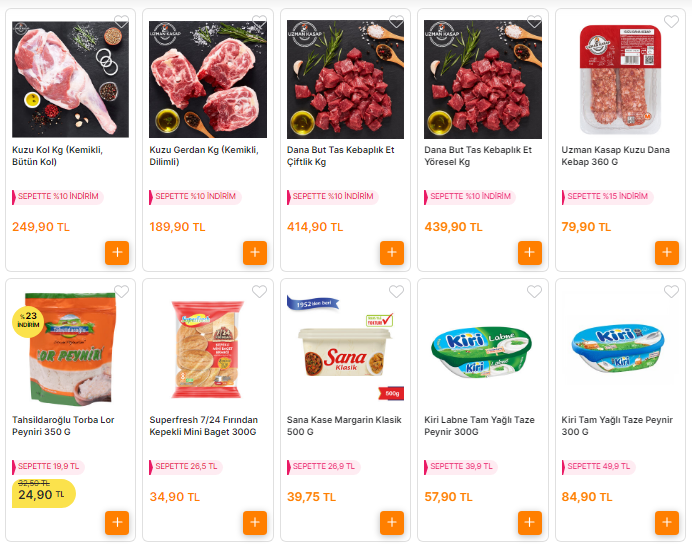This screenshot has width=692, height=548.
Task: Add Dana But Çiftlik Kg to cart
Action: click(x=392, y=252)
